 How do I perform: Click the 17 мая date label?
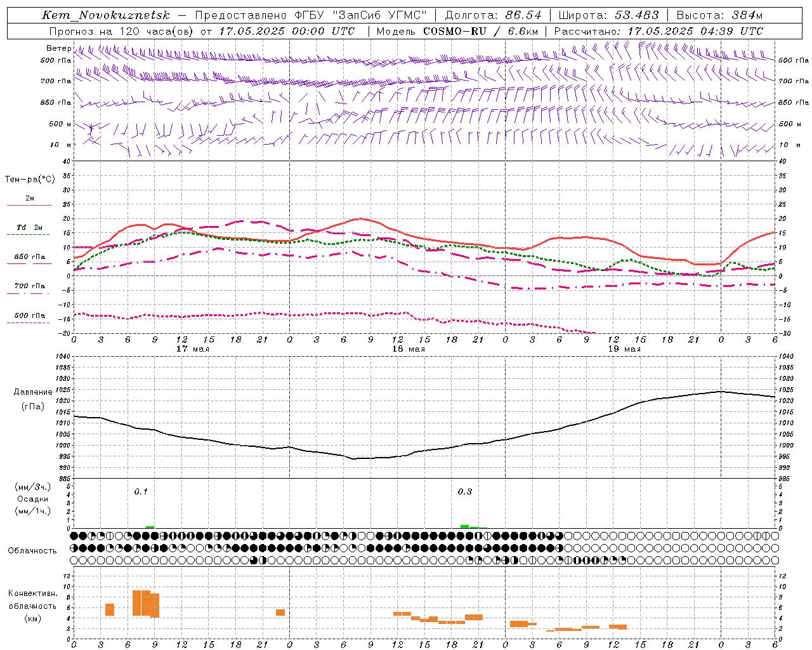click(x=193, y=349)
